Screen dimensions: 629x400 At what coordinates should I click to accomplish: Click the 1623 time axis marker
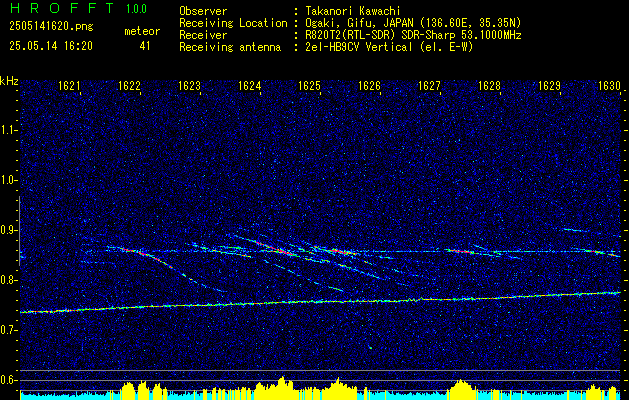pyautogui.click(x=189, y=85)
